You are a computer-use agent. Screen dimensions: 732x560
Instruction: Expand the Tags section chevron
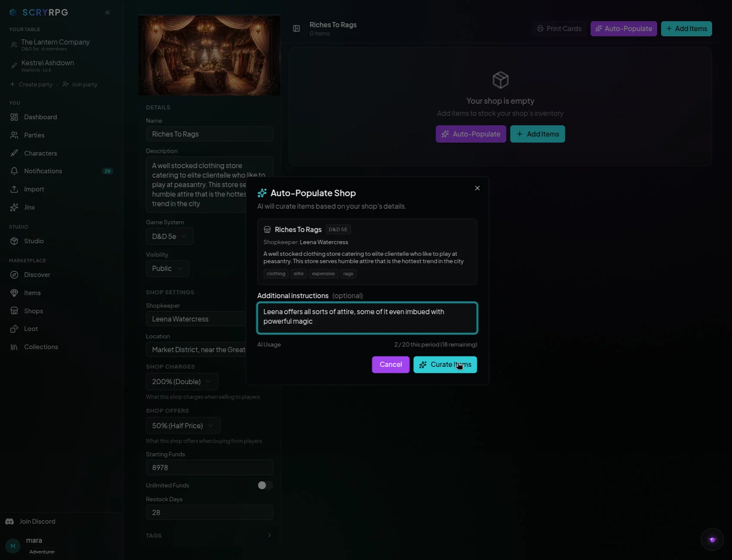coord(270,535)
